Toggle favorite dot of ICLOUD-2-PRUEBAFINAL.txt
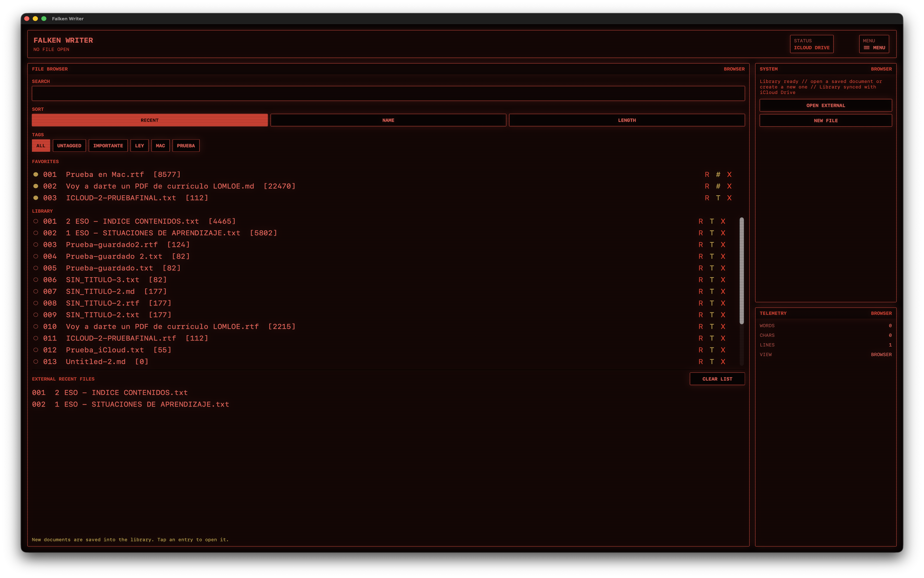 click(36, 198)
